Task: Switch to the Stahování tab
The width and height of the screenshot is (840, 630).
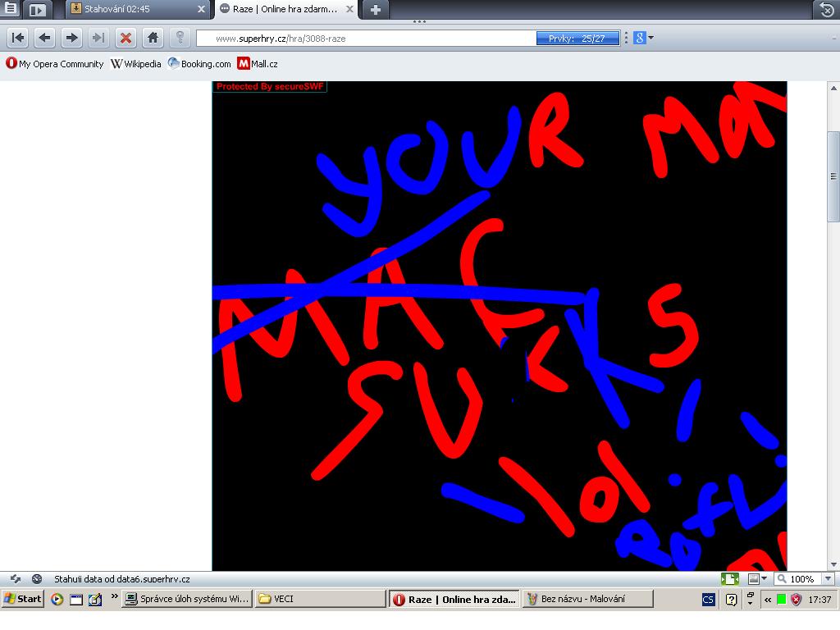Action: click(x=131, y=10)
